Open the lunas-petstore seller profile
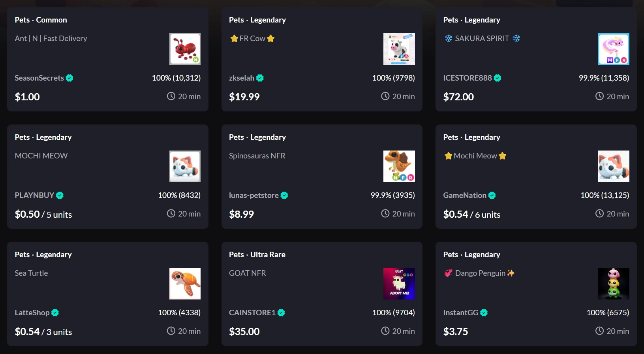The image size is (644, 354). click(x=253, y=195)
